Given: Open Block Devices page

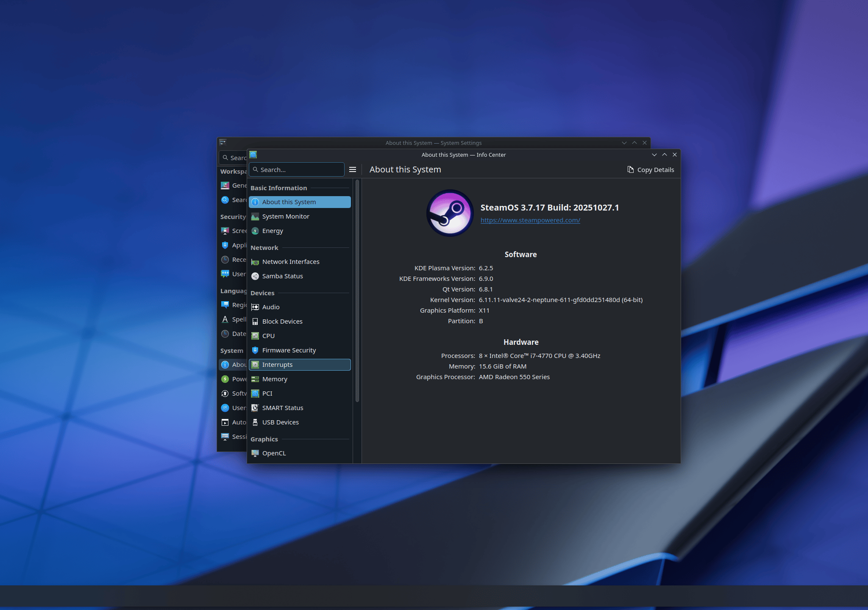Looking at the screenshot, I should tap(300, 322).
